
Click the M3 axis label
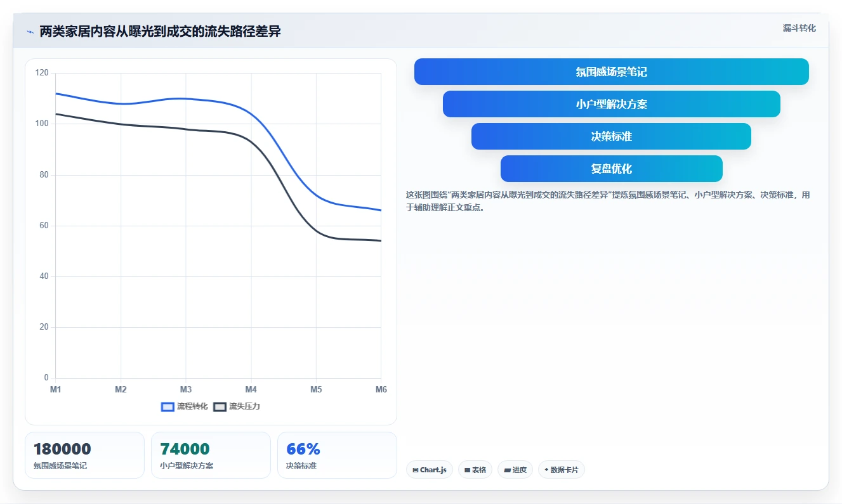pos(186,389)
